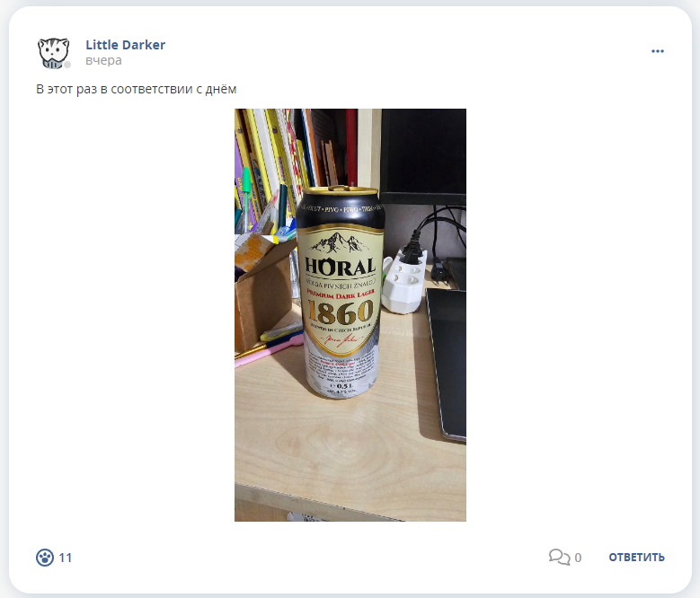This screenshot has width=700, height=598.
Task: Click the like count 11
Action: (x=66, y=558)
